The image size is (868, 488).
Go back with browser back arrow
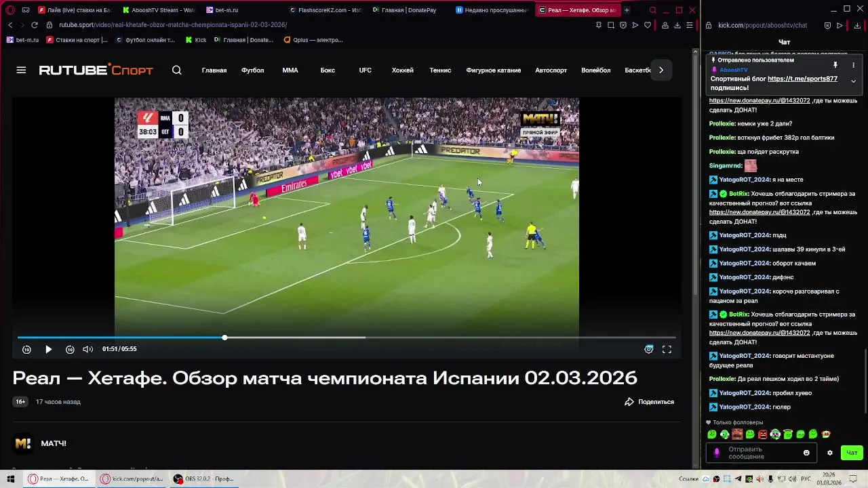[x=10, y=25]
